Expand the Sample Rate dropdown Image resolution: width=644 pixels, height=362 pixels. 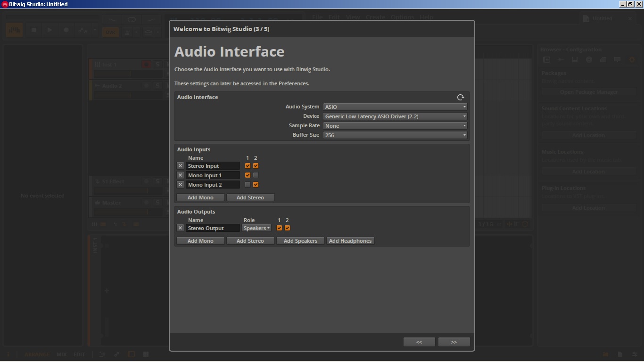395,126
